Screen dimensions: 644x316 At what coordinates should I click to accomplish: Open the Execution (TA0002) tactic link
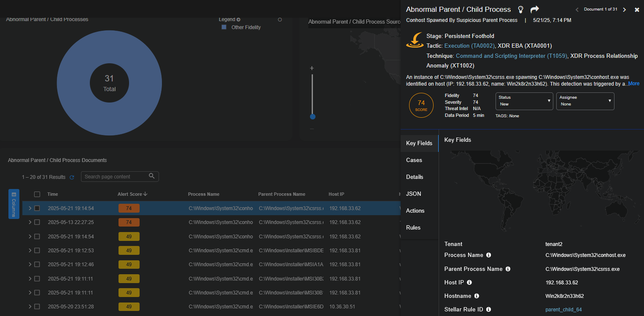(469, 46)
